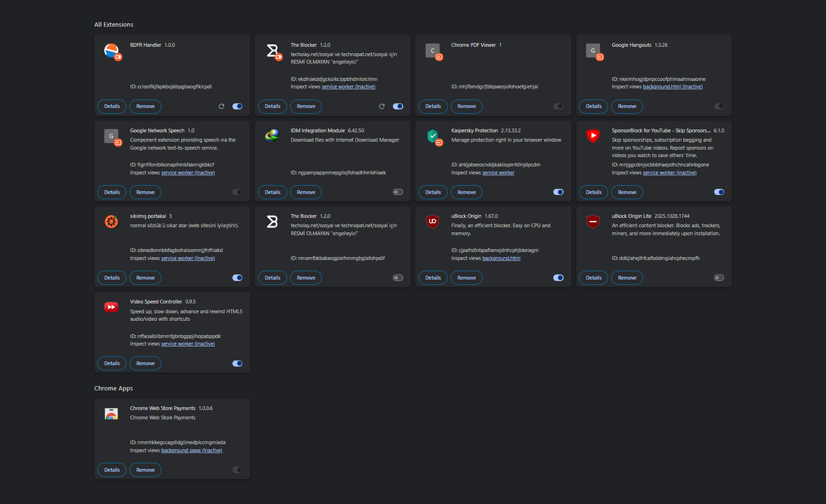The height and width of the screenshot is (504, 826).
Task: Disable the uBlock Origin toggle
Action: click(558, 278)
